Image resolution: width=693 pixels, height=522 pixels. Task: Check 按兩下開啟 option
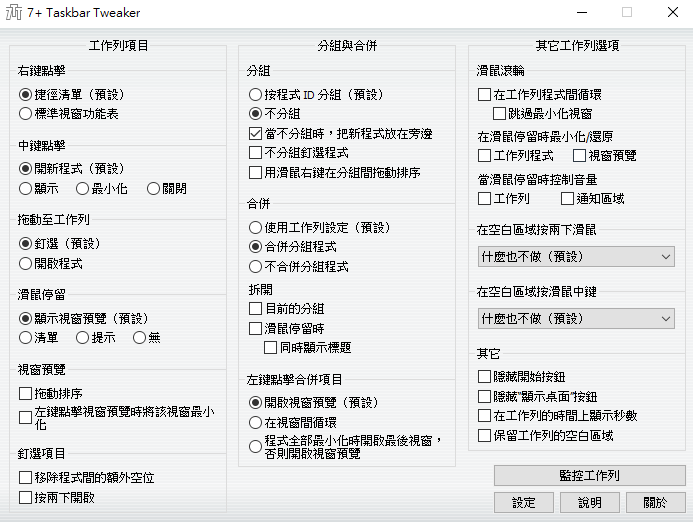pos(57,498)
